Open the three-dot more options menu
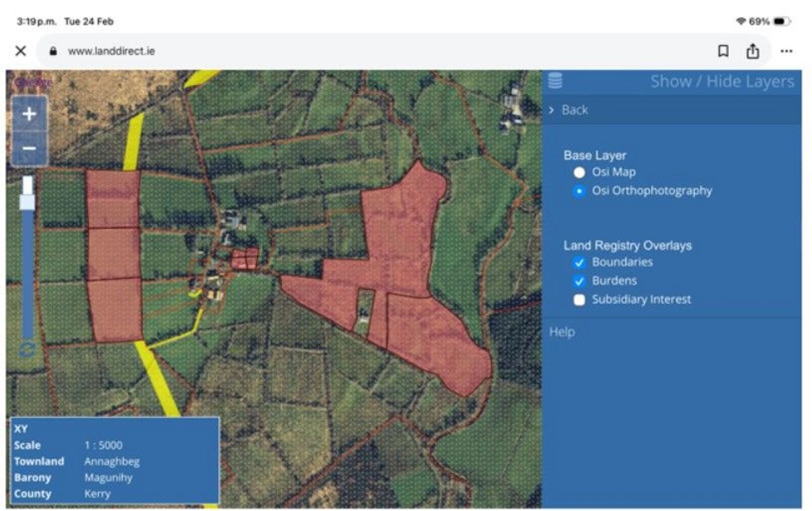 (x=787, y=51)
